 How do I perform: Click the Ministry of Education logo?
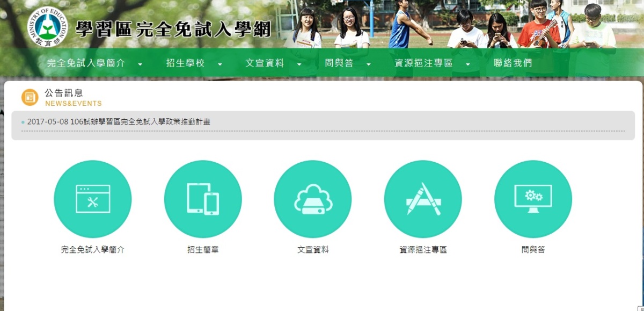click(x=48, y=26)
